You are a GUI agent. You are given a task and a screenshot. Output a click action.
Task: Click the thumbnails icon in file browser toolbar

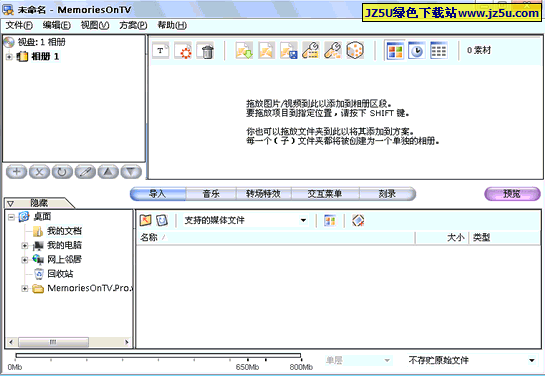(330, 220)
